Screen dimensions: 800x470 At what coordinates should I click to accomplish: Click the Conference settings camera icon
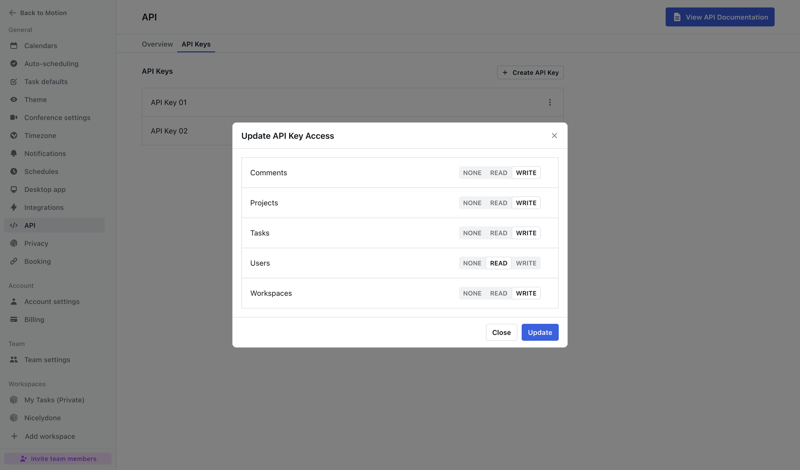click(14, 117)
